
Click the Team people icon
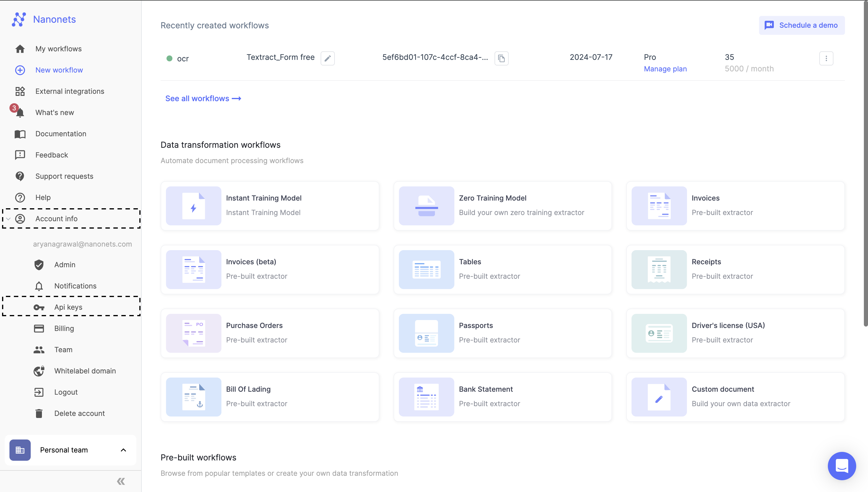click(39, 350)
